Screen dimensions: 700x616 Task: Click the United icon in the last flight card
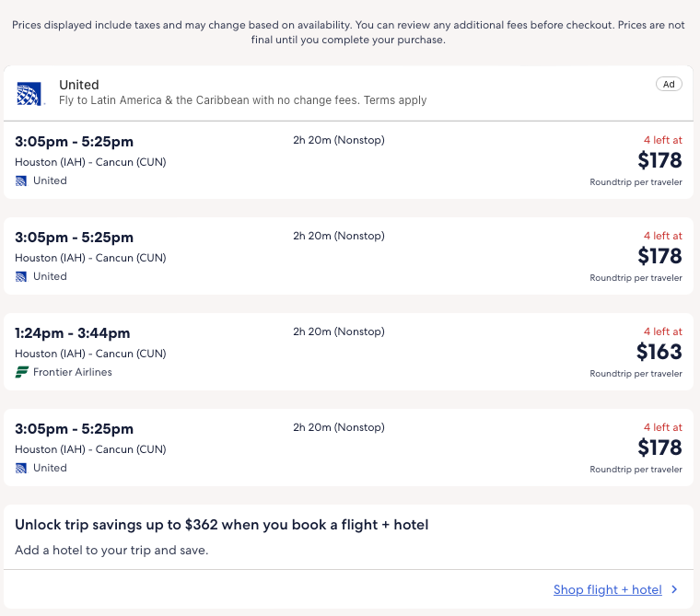[21, 468]
